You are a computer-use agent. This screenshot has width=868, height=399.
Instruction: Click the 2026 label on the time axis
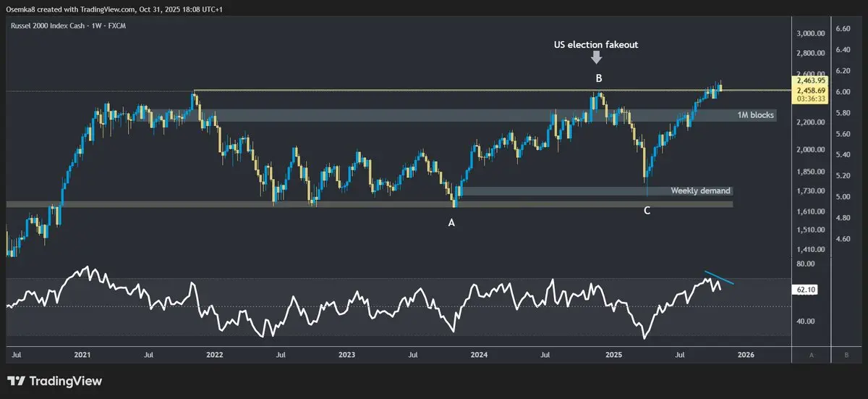click(x=746, y=356)
